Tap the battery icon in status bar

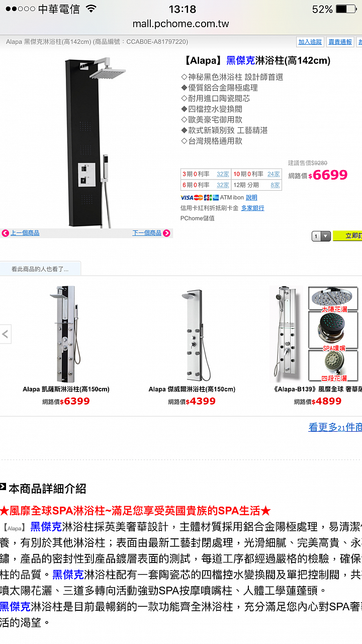tap(345, 9)
